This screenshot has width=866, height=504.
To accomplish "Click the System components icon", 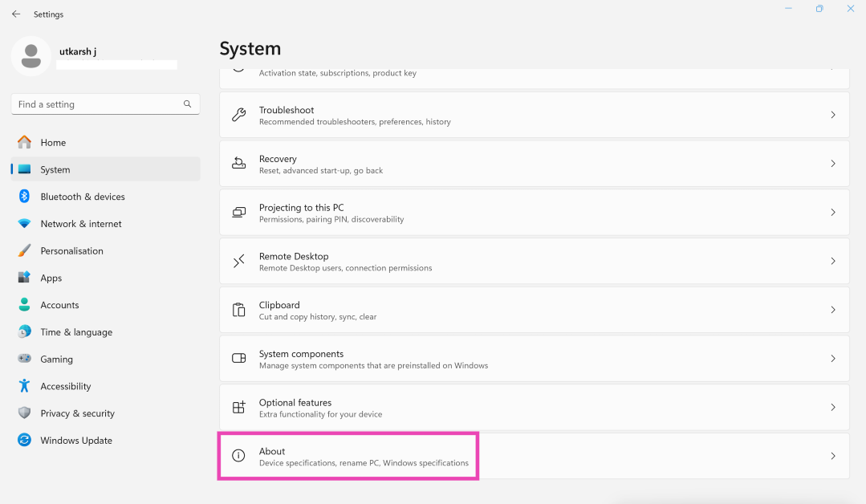I will click(x=238, y=359).
